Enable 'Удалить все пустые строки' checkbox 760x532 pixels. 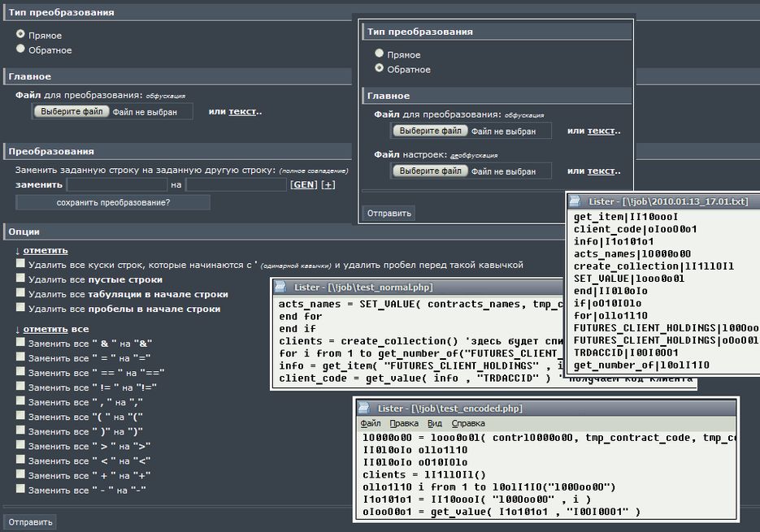click(x=20, y=279)
